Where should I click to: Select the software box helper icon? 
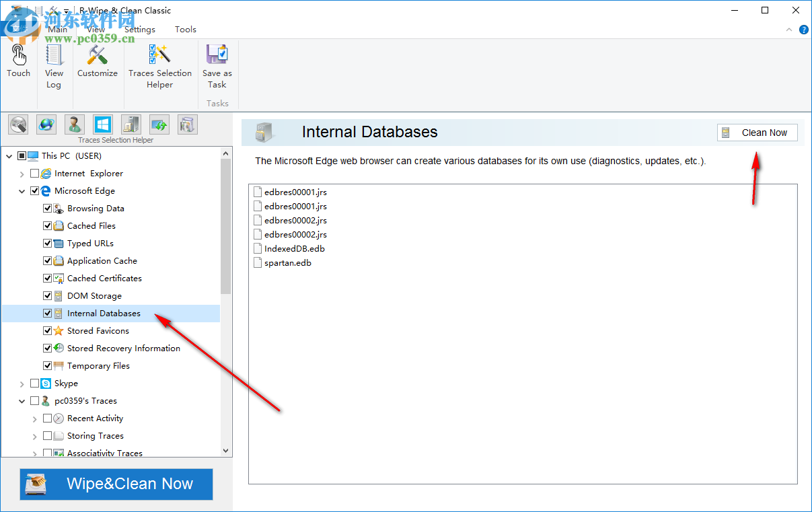click(x=187, y=124)
